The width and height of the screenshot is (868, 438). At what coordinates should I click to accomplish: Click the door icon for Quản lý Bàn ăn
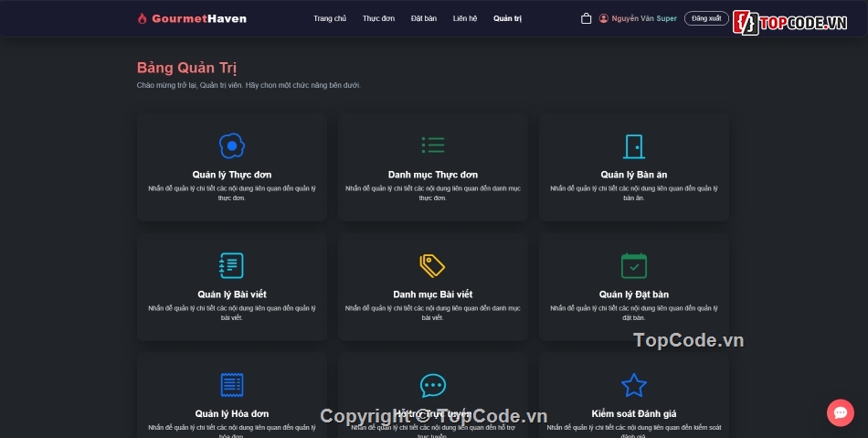click(634, 146)
